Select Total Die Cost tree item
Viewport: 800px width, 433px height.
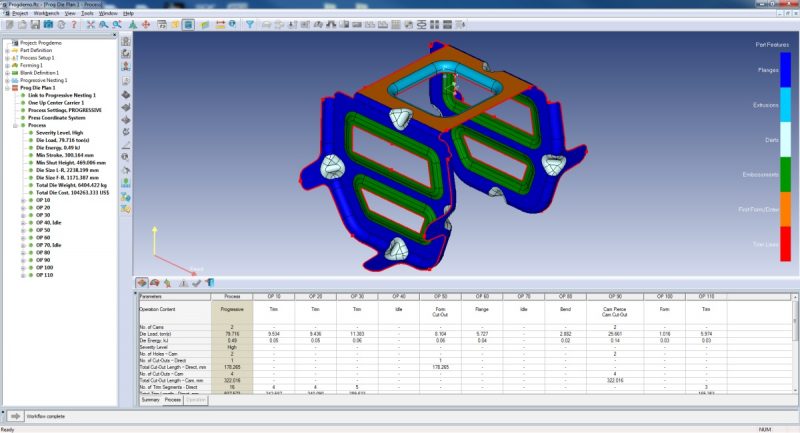(72, 193)
